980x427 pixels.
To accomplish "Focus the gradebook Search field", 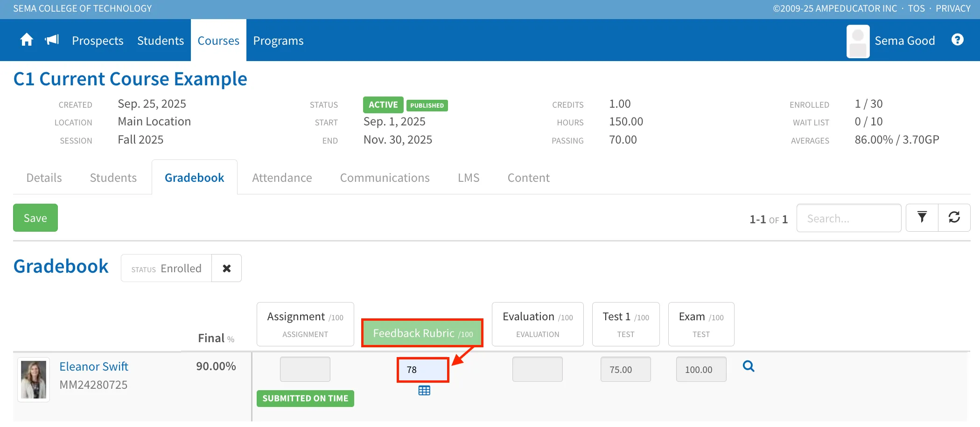I will point(848,218).
